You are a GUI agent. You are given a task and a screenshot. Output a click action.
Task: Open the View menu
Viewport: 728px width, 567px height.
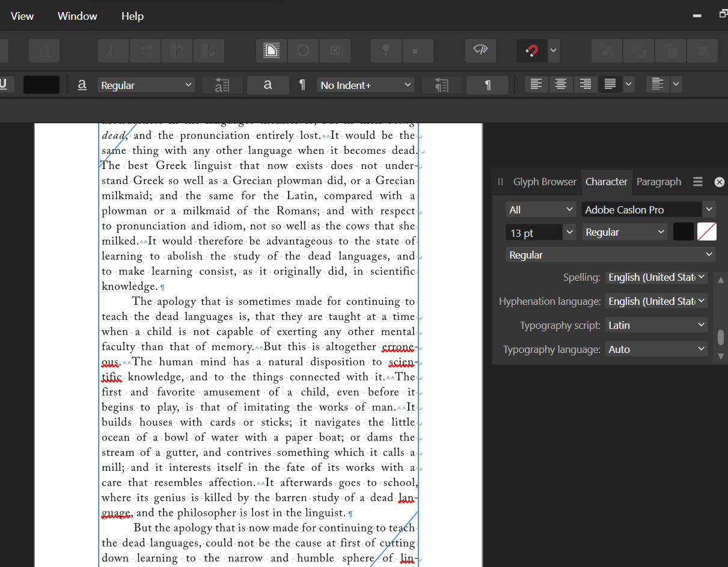click(x=22, y=16)
